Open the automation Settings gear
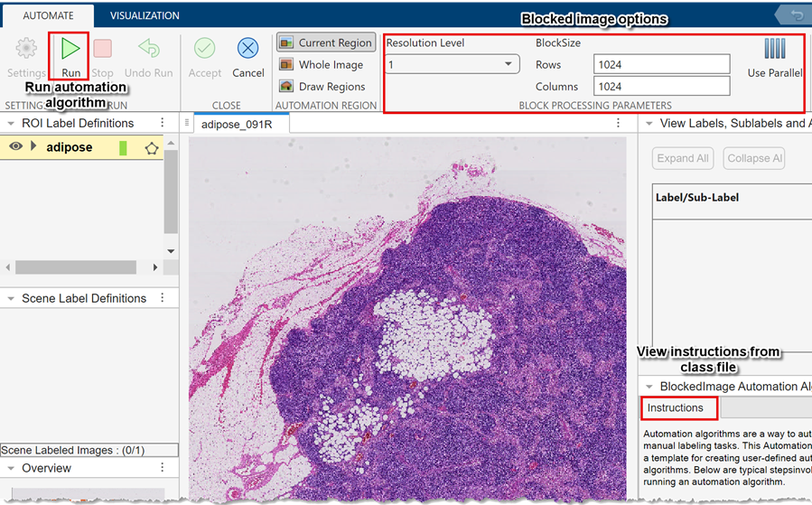This screenshot has width=812, height=505. [26, 50]
